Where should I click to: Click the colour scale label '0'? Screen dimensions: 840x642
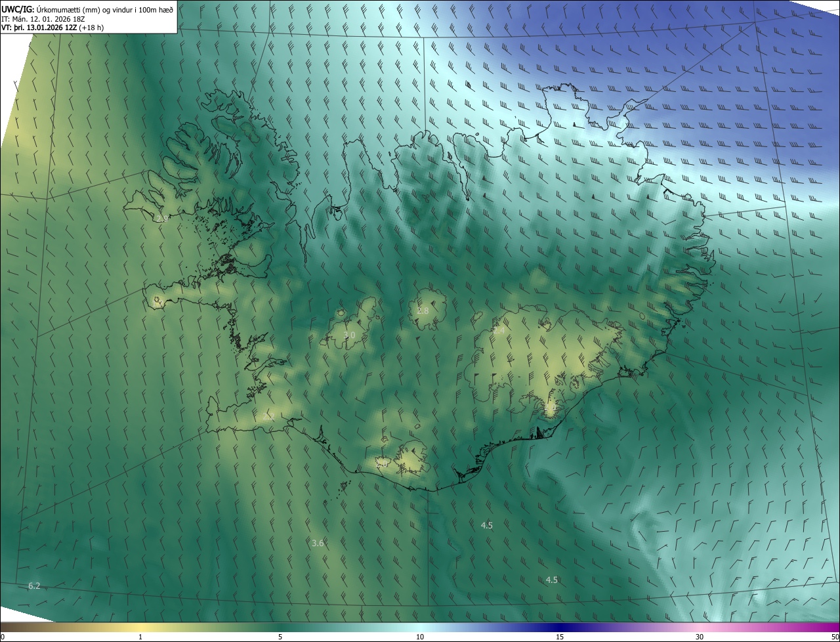(x=2, y=637)
